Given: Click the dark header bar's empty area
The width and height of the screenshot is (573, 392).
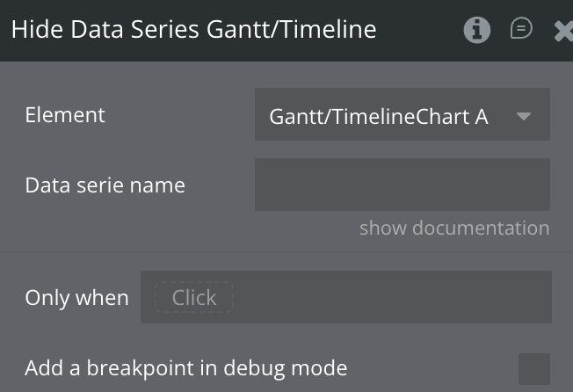Looking at the screenshot, I should point(417,30).
